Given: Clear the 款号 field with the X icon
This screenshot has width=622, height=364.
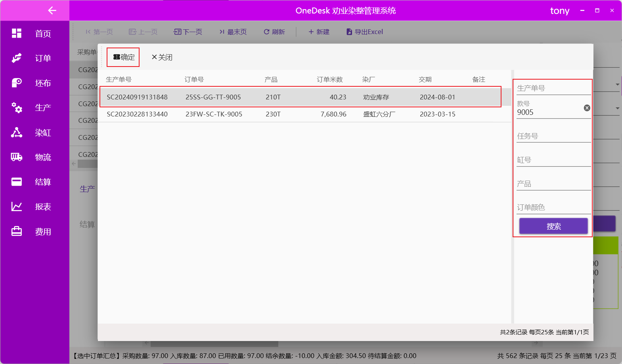Looking at the screenshot, I should coord(587,108).
